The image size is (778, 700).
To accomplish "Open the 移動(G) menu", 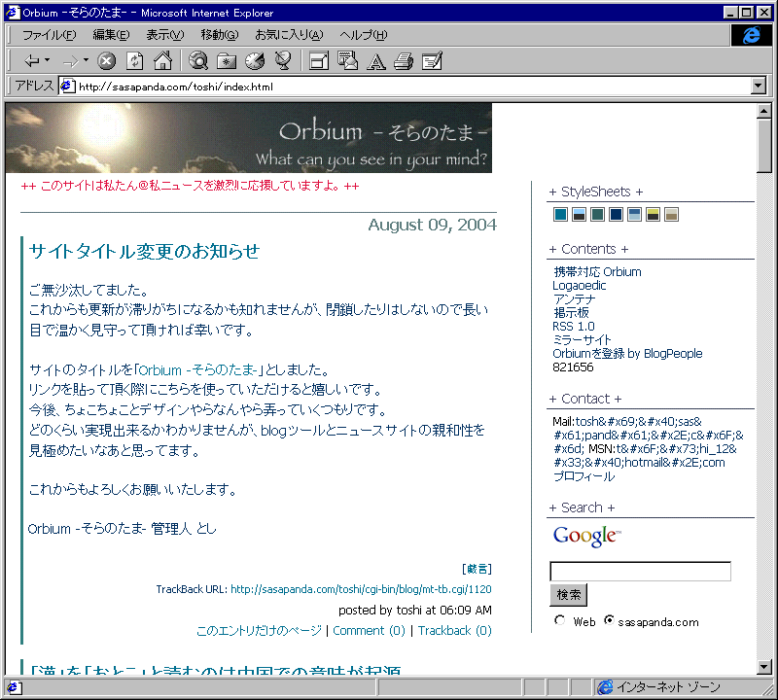I will tap(220, 35).
